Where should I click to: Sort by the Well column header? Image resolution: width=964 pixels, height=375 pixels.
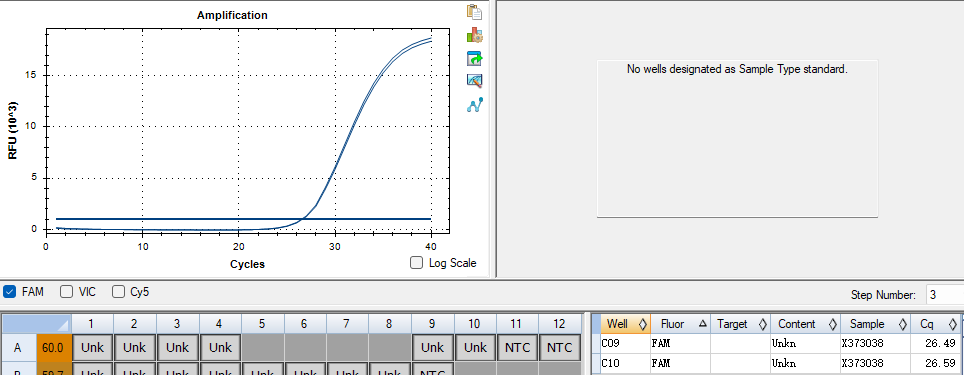(626, 324)
